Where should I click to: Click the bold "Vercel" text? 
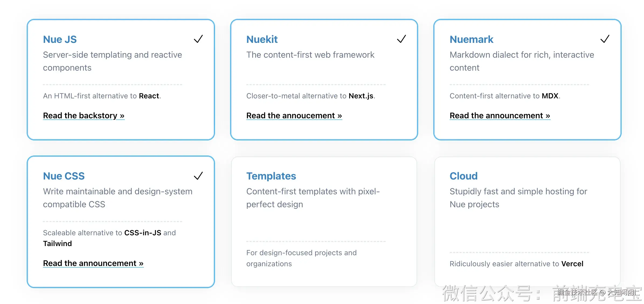point(572,264)
